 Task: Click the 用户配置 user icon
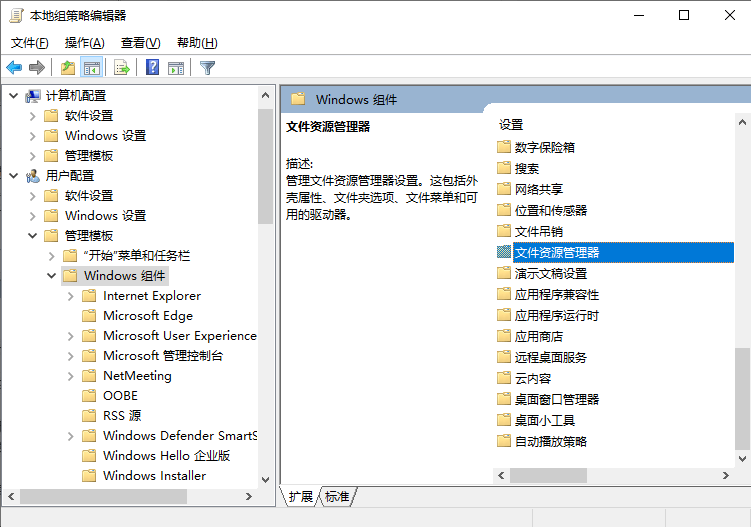click(x=33, y=176)
